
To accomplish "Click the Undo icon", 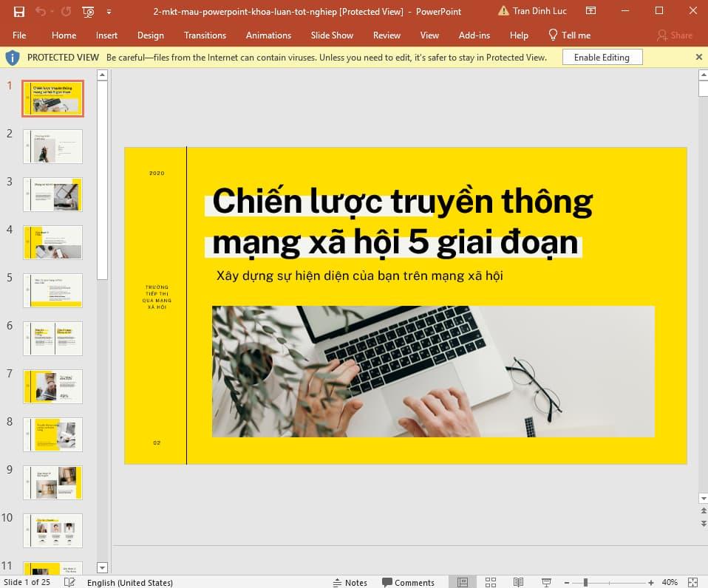I will pos(42,11).
